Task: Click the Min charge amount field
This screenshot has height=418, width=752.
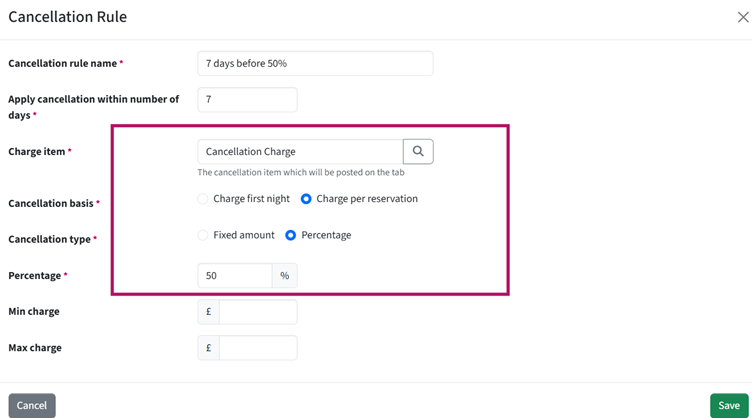Action: point(258,312)
